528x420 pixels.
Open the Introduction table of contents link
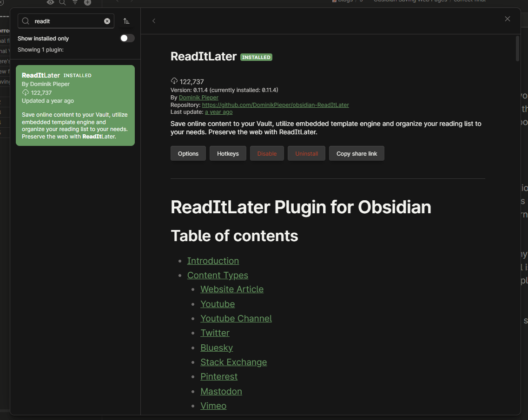coord(213,261)
